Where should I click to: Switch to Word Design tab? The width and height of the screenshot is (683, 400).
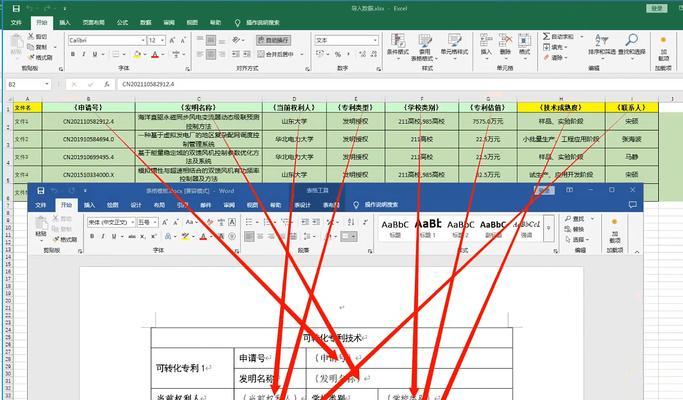click(x=136, y=205)
